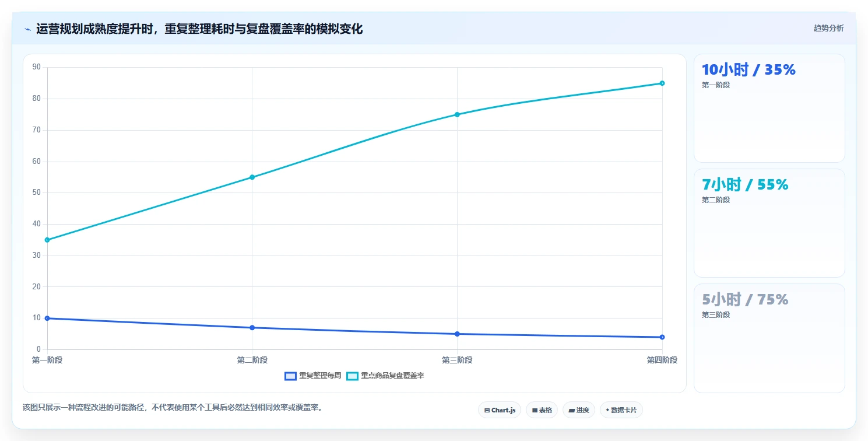Viewport: 868px width, 441px height.
Task: Click the coverage data point at 第一阶段
Action: click(x=47, y=240)
